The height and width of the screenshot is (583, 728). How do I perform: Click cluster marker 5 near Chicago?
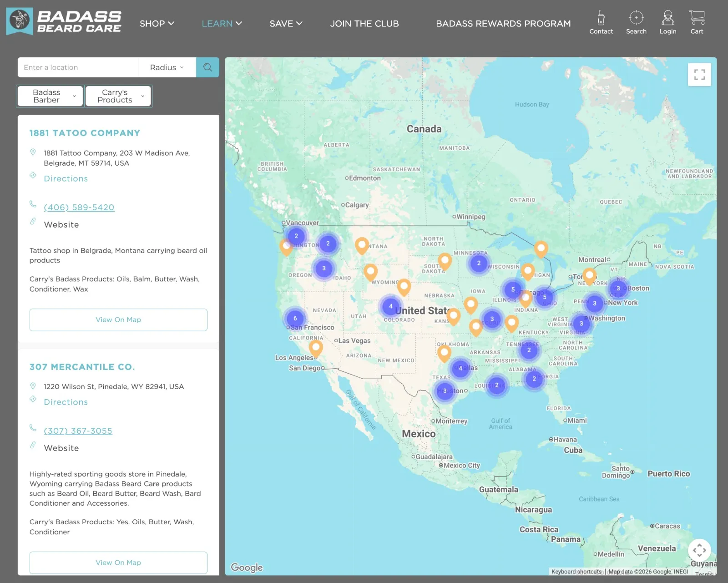point(513,290)
